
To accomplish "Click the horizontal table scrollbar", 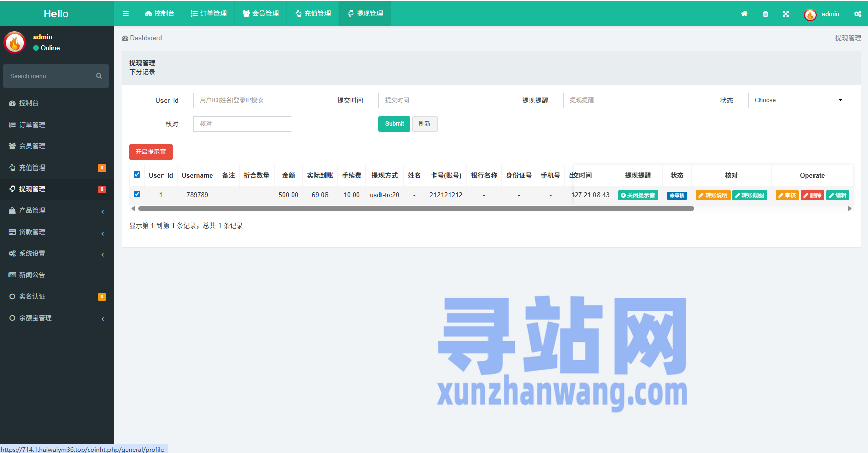I will tap(416, 208).
